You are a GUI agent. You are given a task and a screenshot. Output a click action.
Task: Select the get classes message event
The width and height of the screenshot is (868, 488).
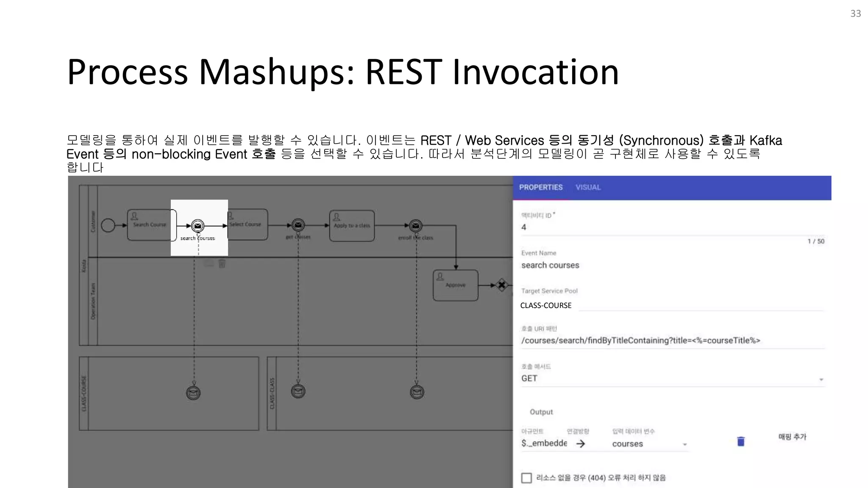click(x=298, y=225)
